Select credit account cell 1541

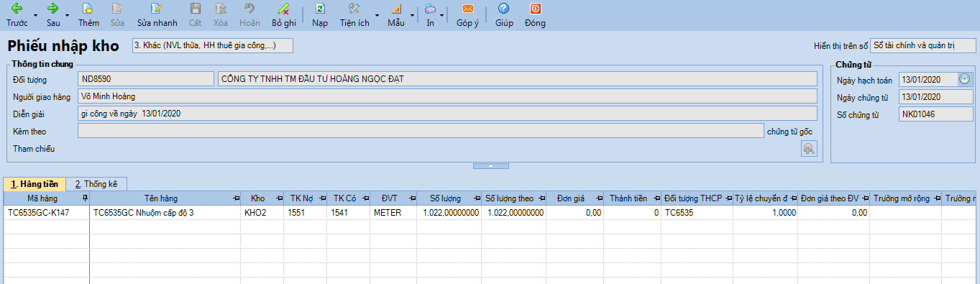click(x=348, y=213)
